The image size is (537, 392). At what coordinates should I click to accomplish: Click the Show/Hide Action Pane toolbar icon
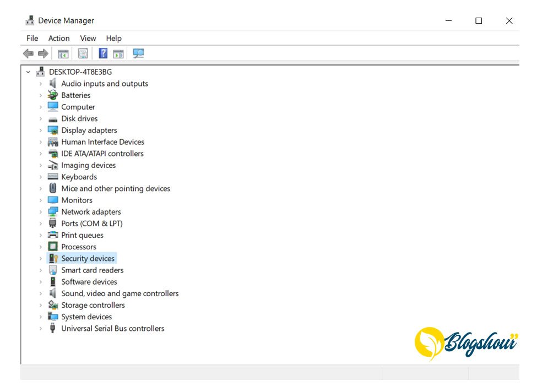point(118,54)
